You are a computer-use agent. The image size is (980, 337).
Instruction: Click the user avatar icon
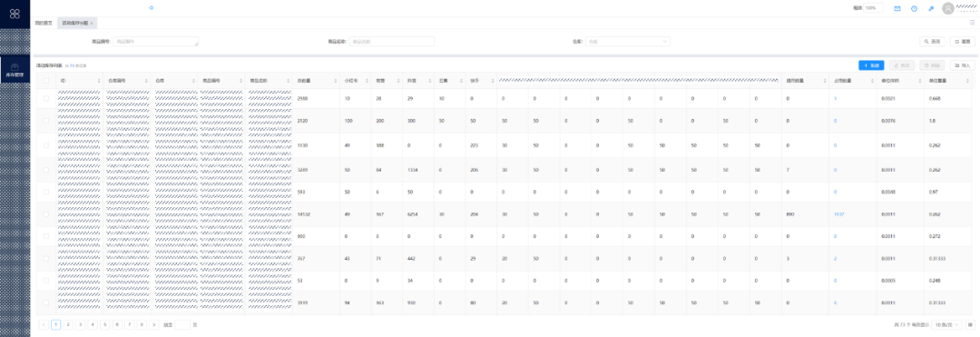tap(949, 8)
